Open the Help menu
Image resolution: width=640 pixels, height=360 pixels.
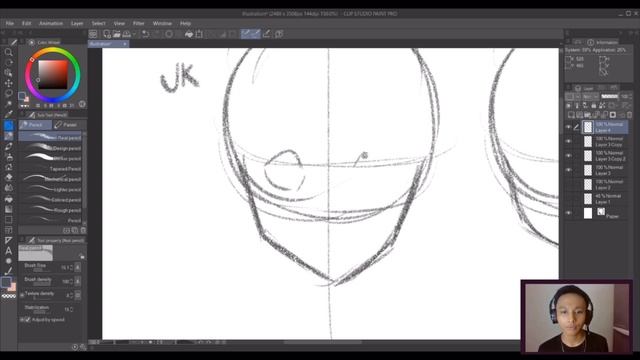pos(185,23)
